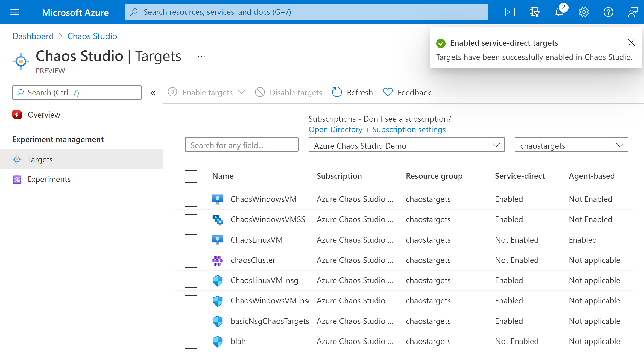
Task: Open the Experiments menu item
Action: pyautogui.click(x=49, y=179)
